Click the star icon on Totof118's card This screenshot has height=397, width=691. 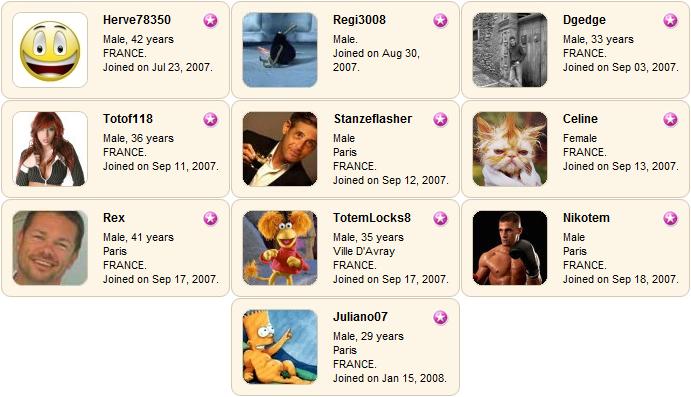tap(210, 119)
